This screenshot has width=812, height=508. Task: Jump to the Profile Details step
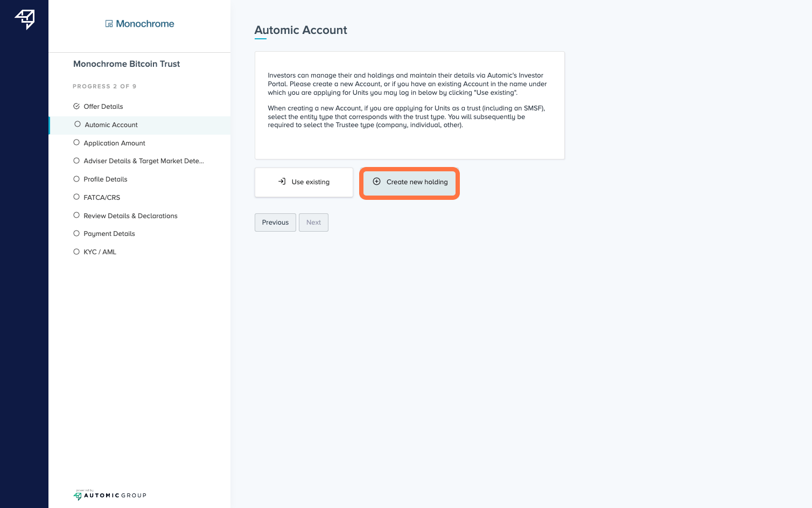coord(139,179)
